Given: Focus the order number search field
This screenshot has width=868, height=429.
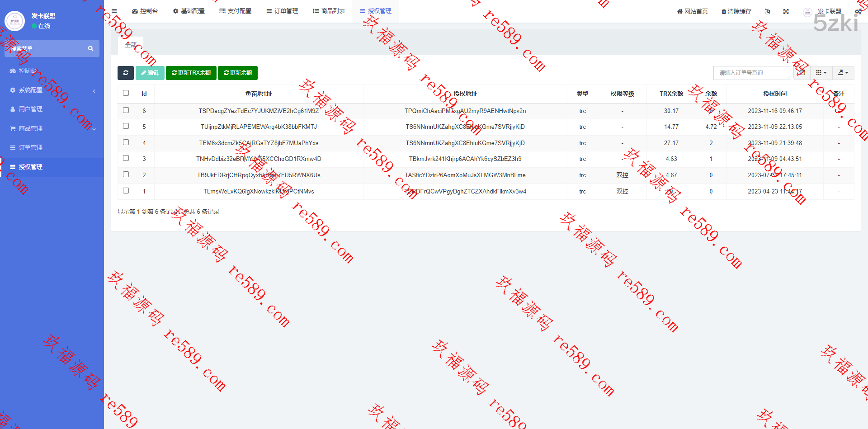Looking at the screenshot, I should tap(752, 73).
